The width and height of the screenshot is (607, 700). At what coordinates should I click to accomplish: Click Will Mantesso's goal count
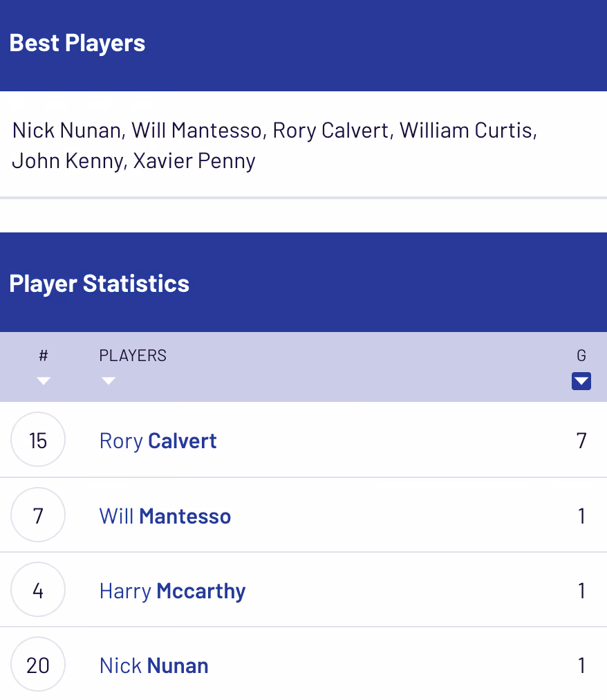pos(581,516)
